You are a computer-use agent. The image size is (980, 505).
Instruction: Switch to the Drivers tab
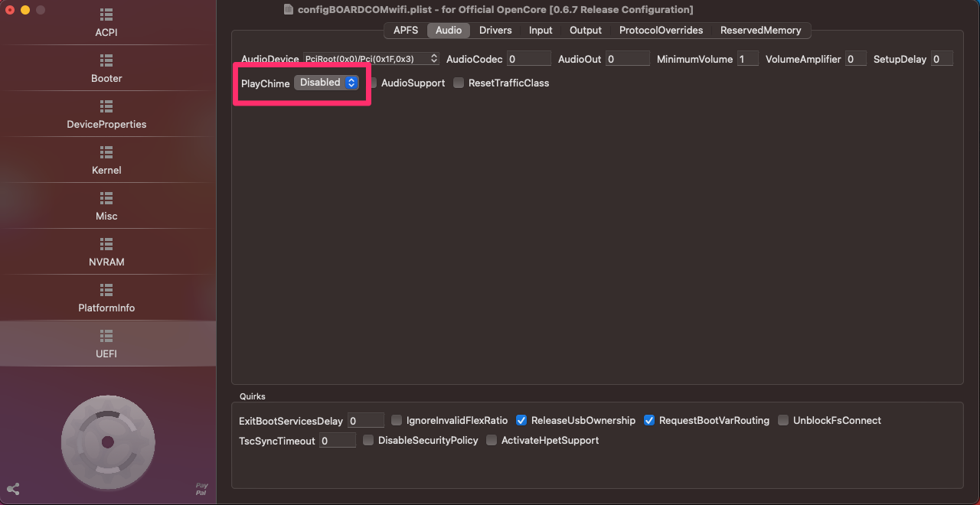click(495, 31)
